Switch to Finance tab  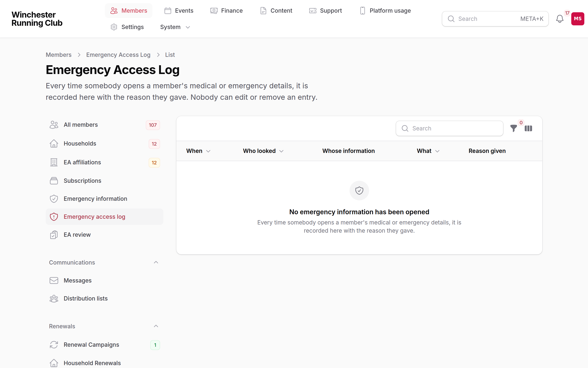point(226,11)
